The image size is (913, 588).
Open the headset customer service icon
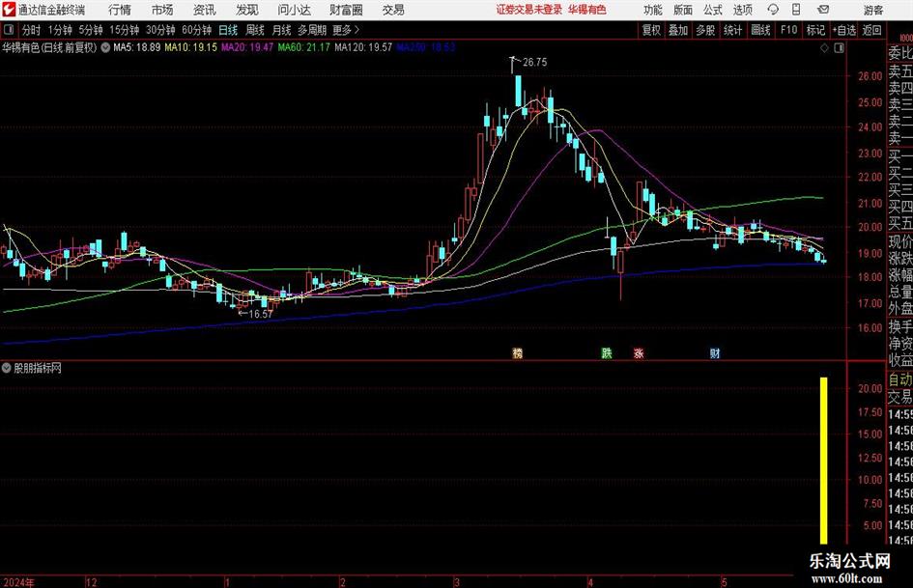coord(773,10)
